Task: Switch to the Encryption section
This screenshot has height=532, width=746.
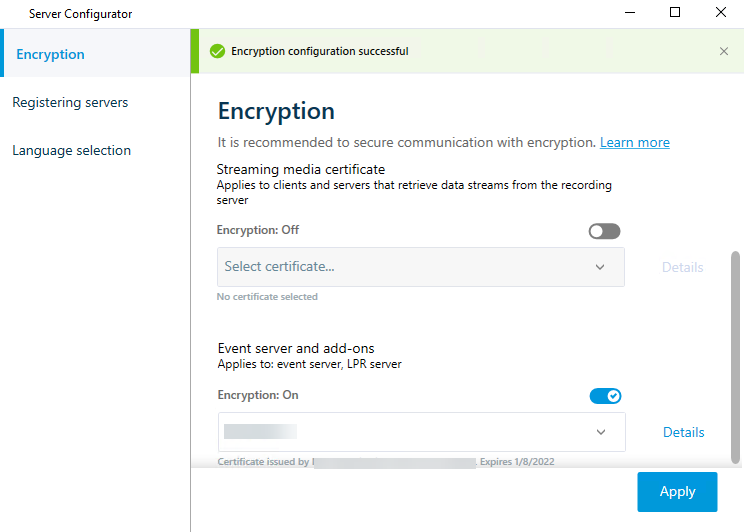Action: pyautogui.click(x=50, y=54)
